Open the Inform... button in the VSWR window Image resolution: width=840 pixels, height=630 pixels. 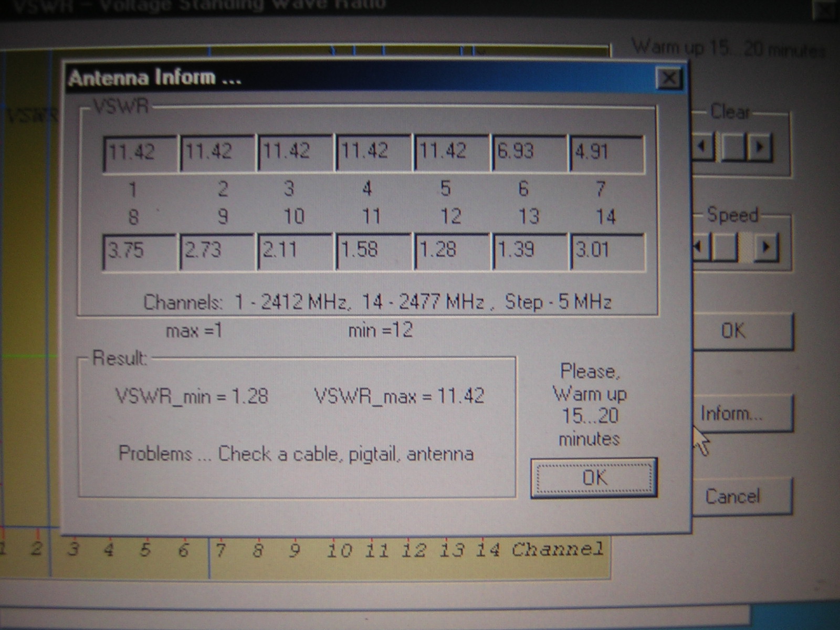[x=741, y=414]
